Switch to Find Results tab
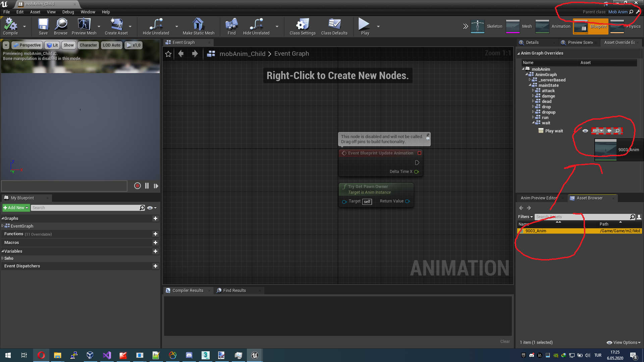This screenshot has height=362, width=644. [x=234, y=291]
